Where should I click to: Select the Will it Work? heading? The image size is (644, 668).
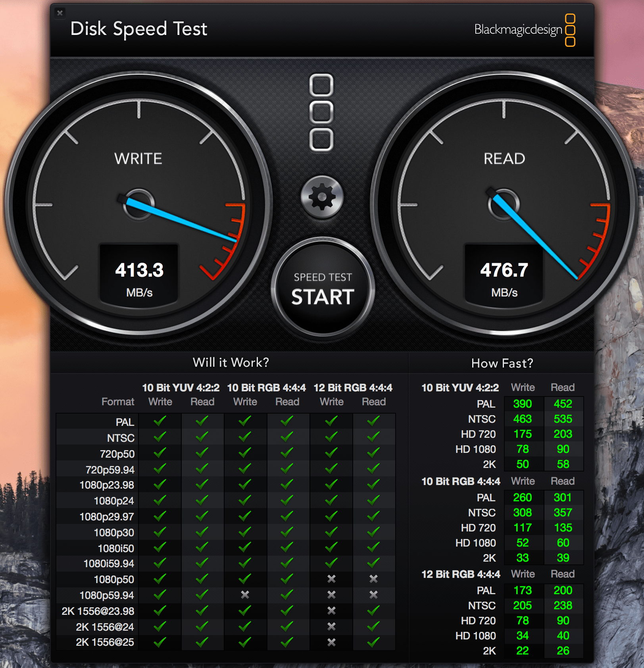231,362
